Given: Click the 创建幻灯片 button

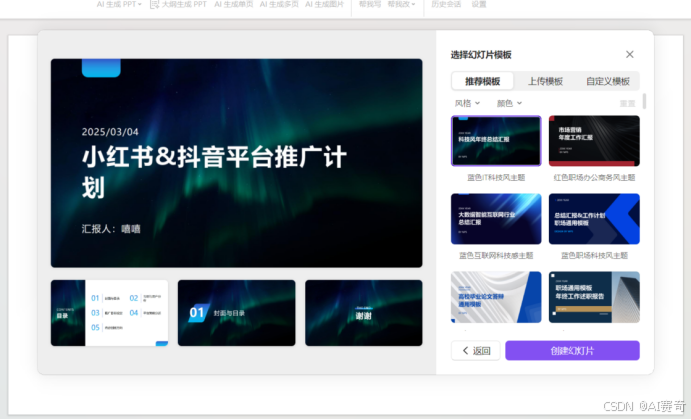Looking at the screenshot, I should click(x=572, y=350).
